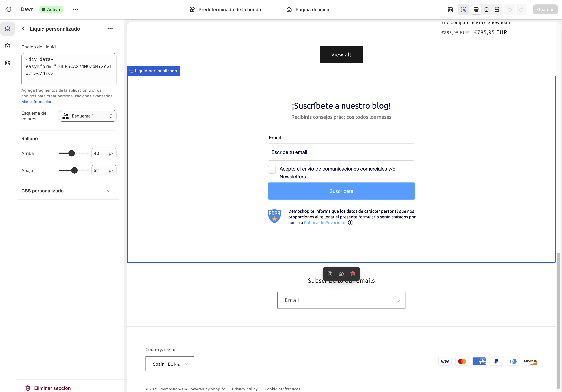Click the Escribe tu email field

[x=341, y=152]
